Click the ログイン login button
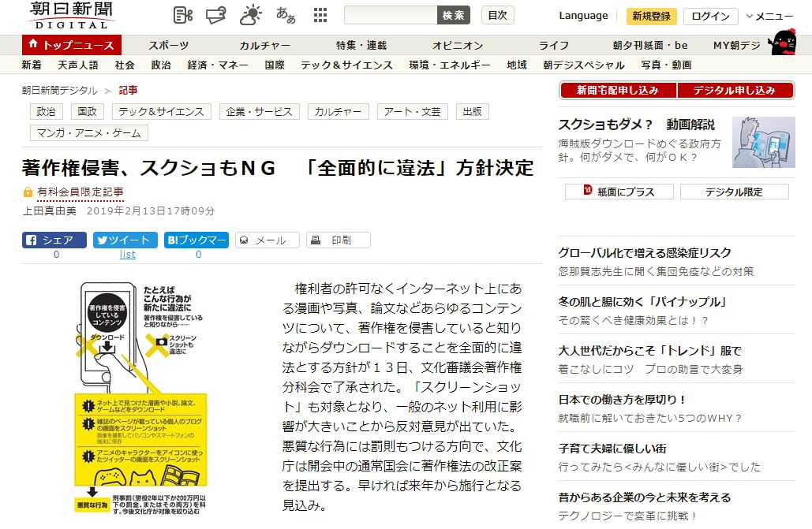Screen dimensions: 812x529 [710, 16]
